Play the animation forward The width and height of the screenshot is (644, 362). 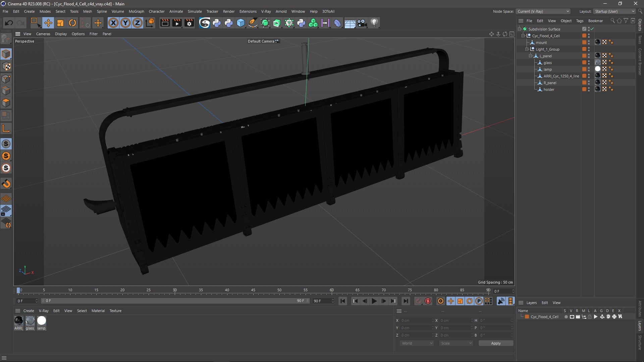point(374,301)
